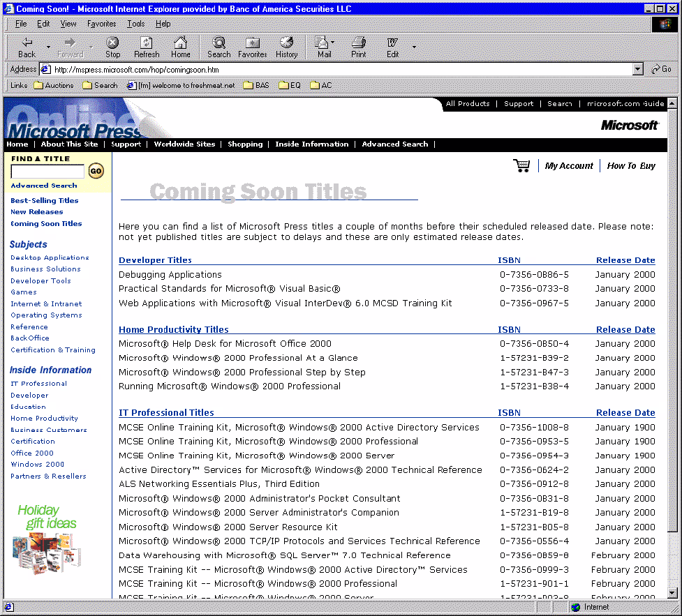The image size is (682, 616).
Task: Open the Favorites menu
Action: pyautogui.click(x=101, y=24)
